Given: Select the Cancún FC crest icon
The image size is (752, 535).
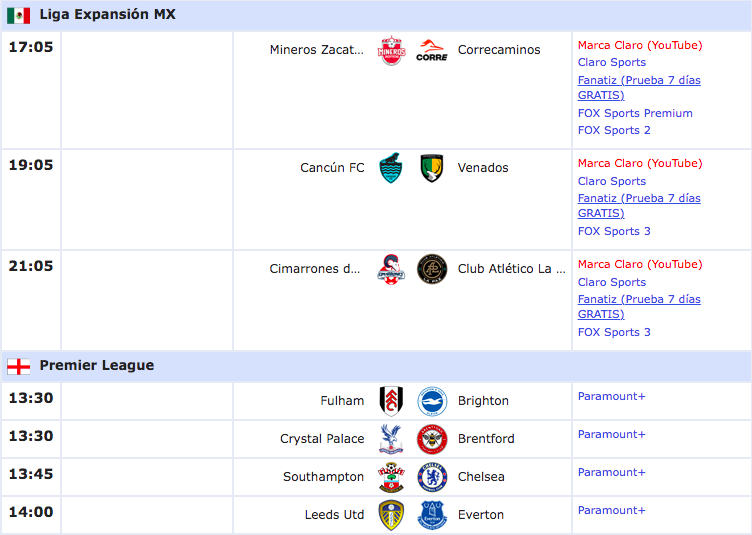Looking at the screenshot, I should [391, 168].
